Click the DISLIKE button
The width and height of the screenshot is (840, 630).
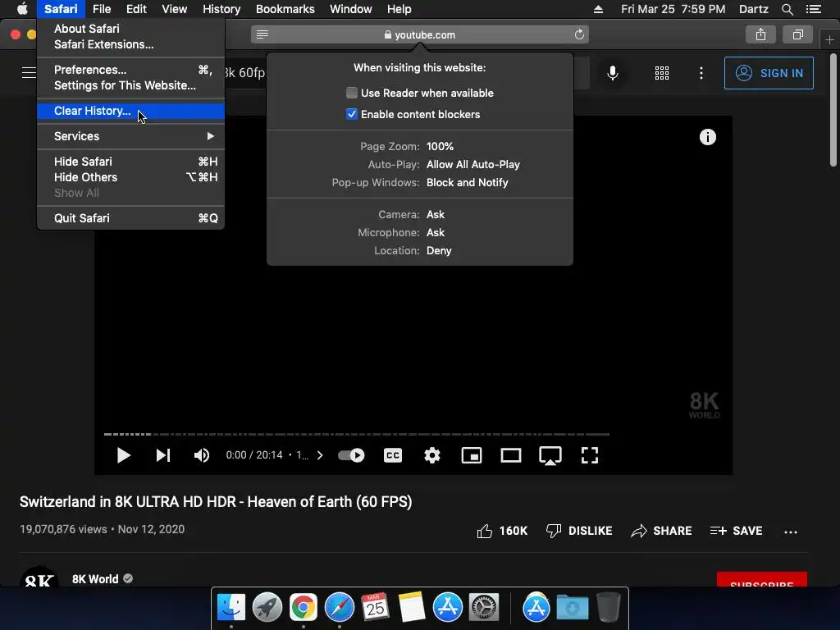pos(579,531)
